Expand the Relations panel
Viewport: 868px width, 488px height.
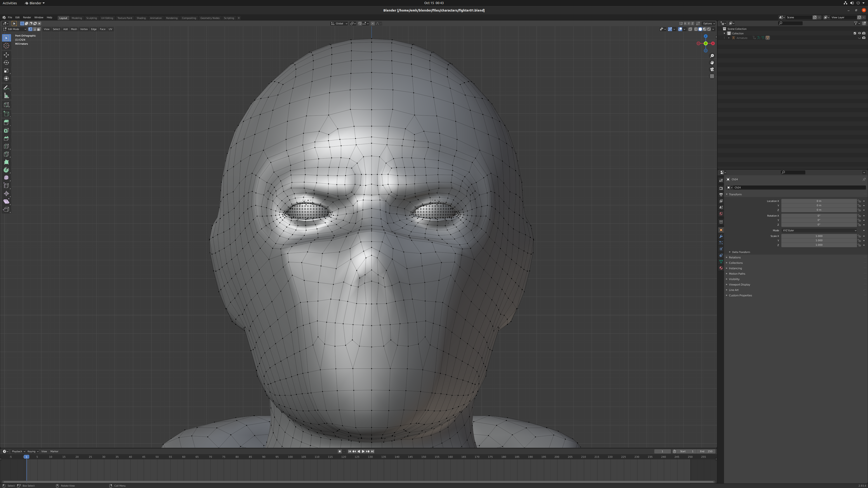pyautogui.click(x=735, y=258)
